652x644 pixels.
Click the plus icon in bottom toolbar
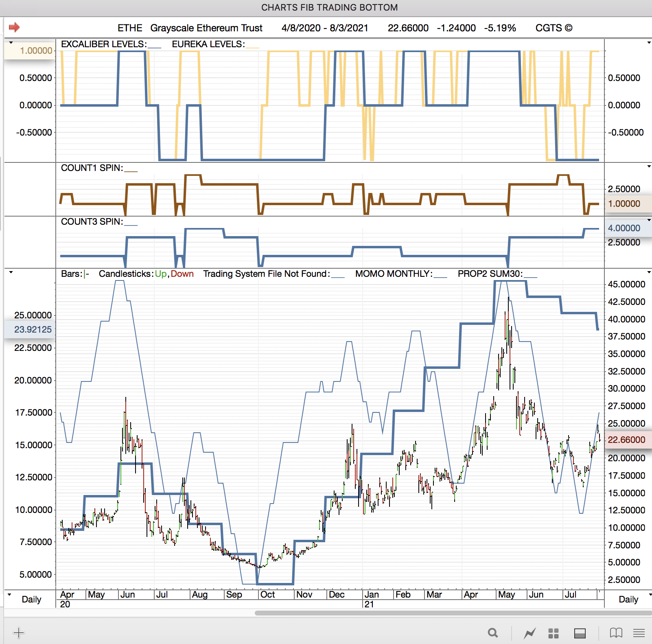pos(19,633)
